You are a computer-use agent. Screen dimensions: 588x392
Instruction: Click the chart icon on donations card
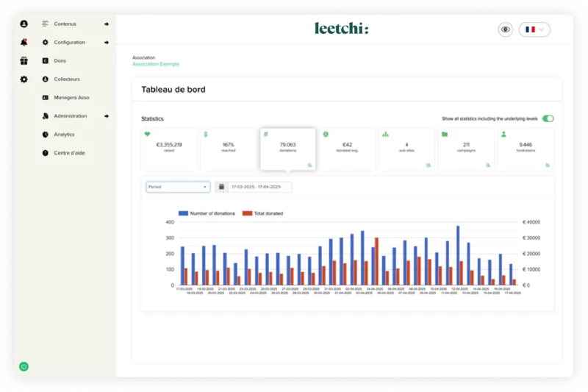pyautogui.click(x=309, y=165)
